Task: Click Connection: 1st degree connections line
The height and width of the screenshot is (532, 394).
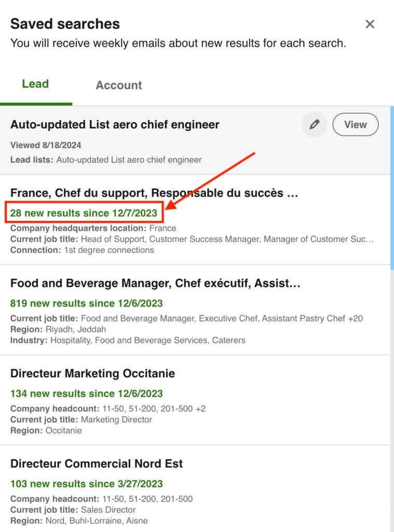Action: pyautogui.click(x=82, y=250)
